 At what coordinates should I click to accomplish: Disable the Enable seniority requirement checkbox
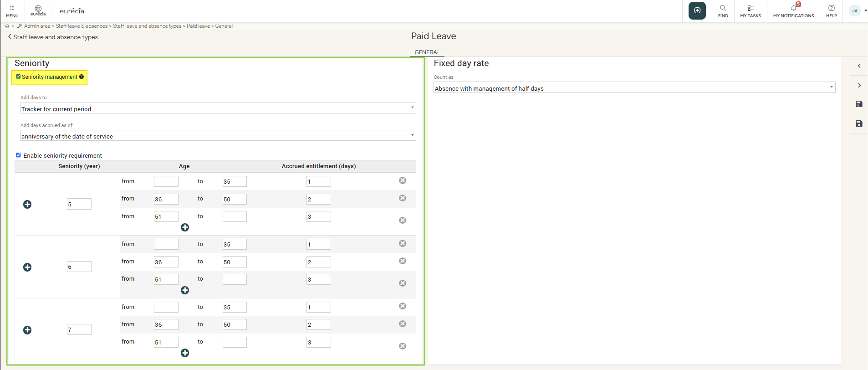(x=18, y=155)
